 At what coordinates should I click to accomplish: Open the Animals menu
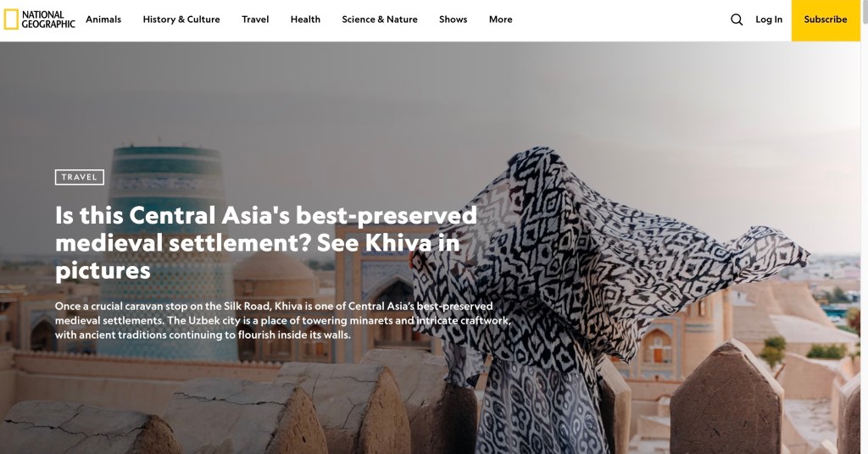coord(103,19)
